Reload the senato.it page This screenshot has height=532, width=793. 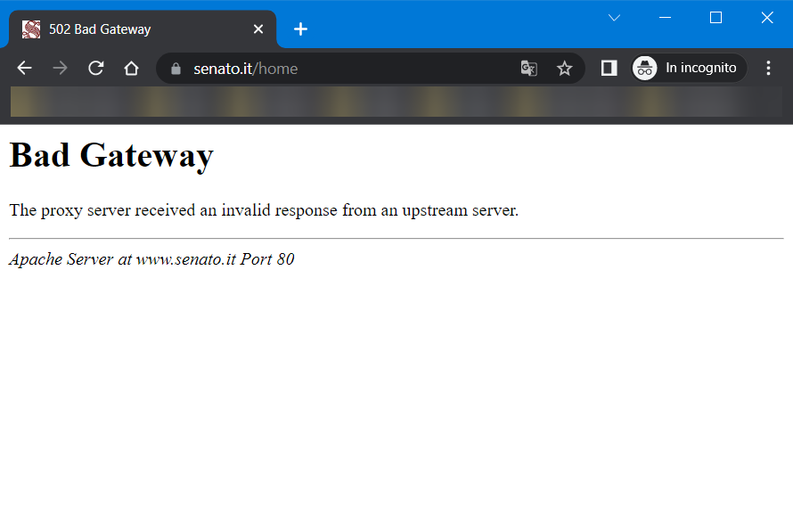tap(96, 69)
